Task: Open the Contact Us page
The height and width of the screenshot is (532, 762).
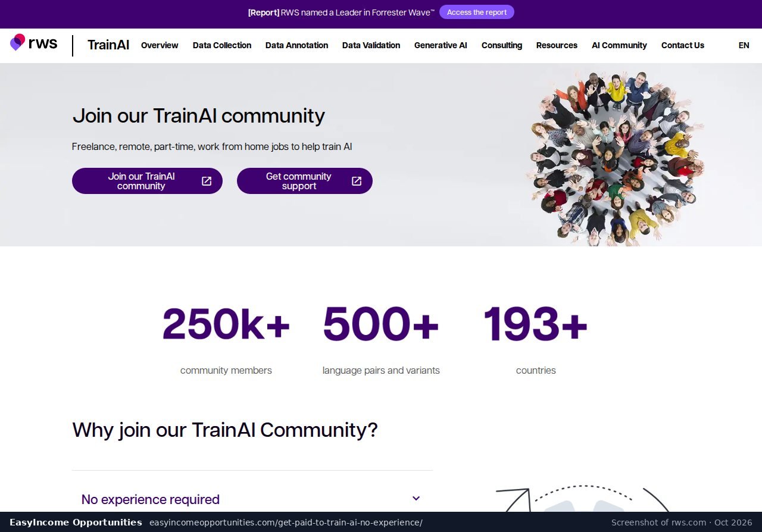Action: pos(683,45)
